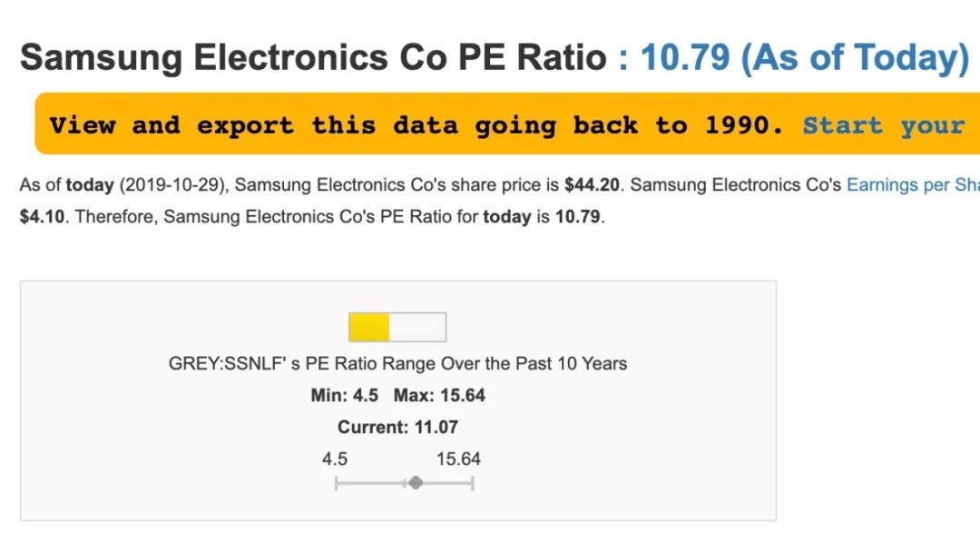Click the 10.79 (As of Today) value
Viewport: 980px width, 533px height.
(x=805, y=57)
